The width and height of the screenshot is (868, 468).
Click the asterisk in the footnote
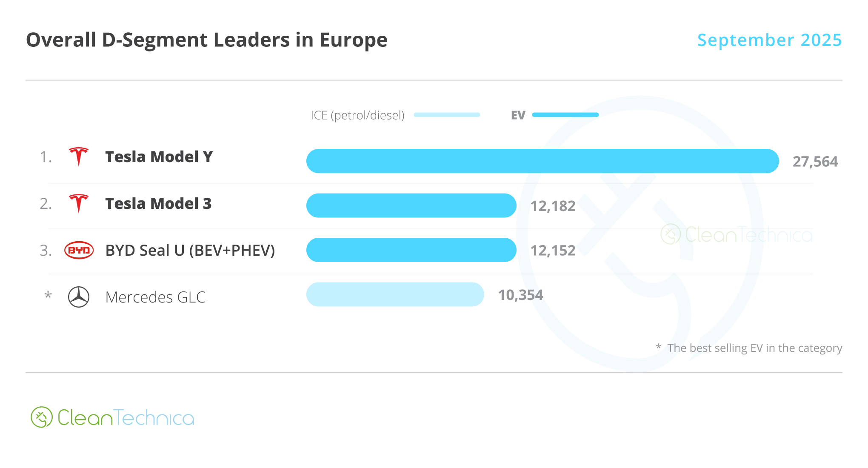(x=658, y=347)
